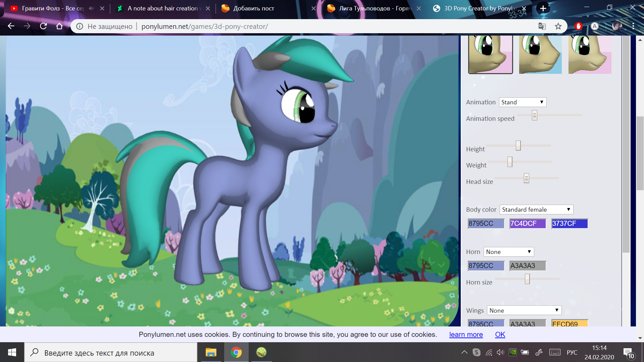Switch the РУС input language indicator
This screenshot has width=644, height=362.
pyautogui.click(x=572, y=352)
